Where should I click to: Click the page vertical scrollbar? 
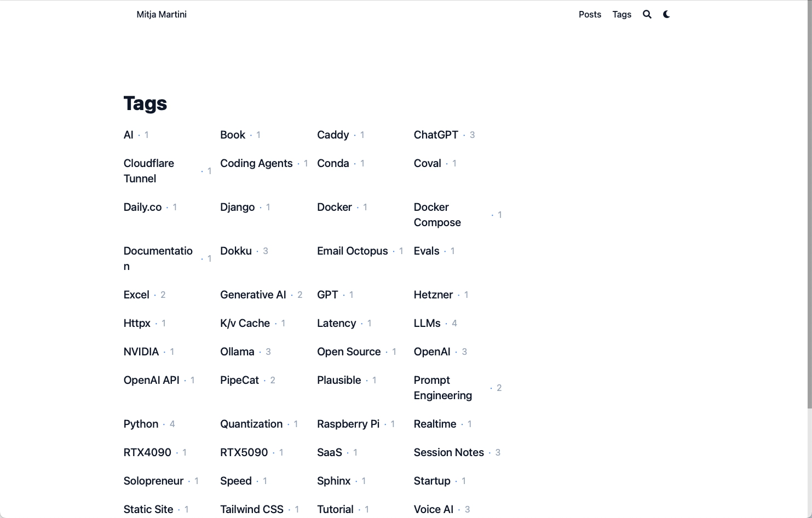coord(809,204)
